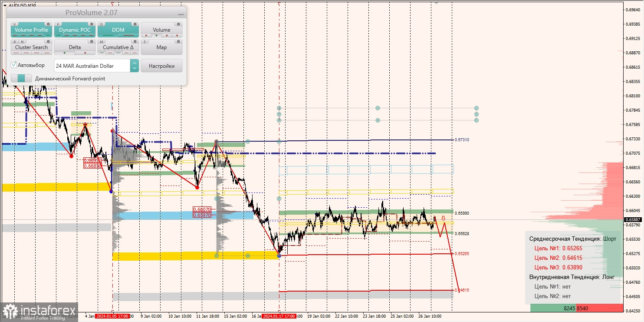Open the Cumulative Δ gear settings
Viewport: 644px width, 322px height.
[135, 41]
